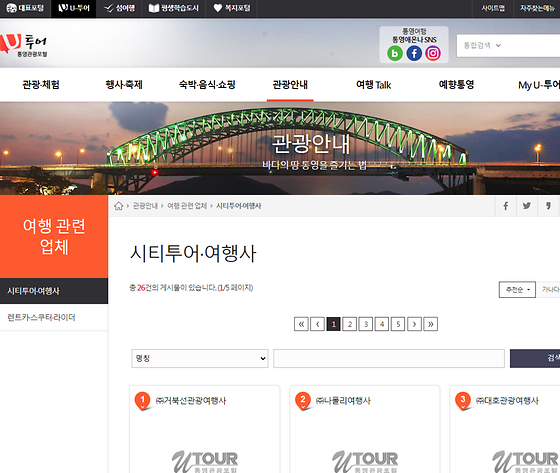Click the 나폴리여행사 card thumbnail image
560x473 pixels.
click(365, 461)
